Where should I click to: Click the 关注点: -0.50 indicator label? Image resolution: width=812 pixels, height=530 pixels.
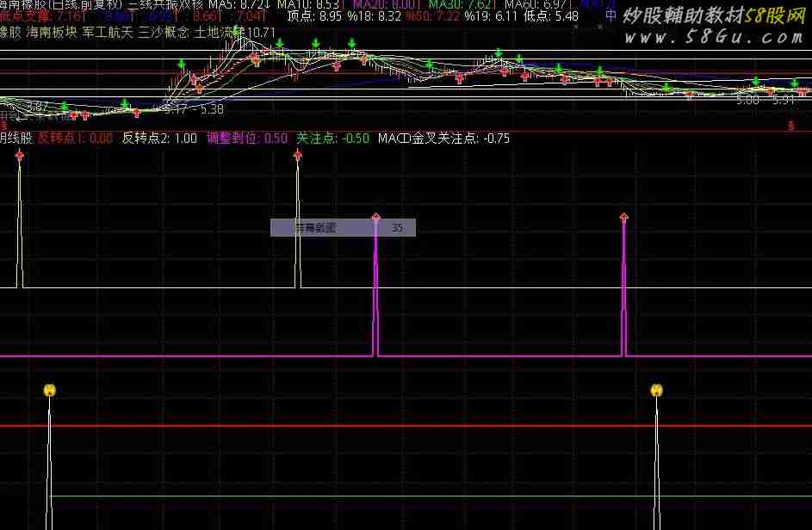333,139
